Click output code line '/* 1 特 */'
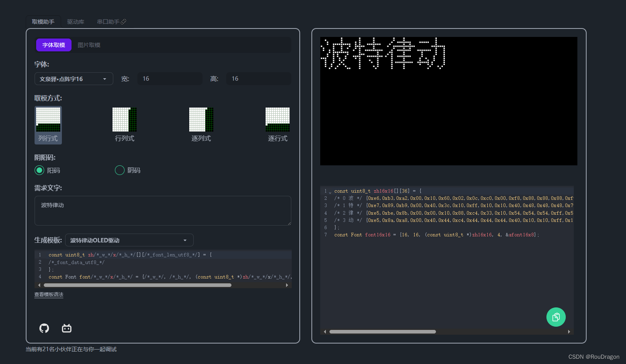Image resolution: width=626 pixels, height=364 pixels. tap(454, 205)
